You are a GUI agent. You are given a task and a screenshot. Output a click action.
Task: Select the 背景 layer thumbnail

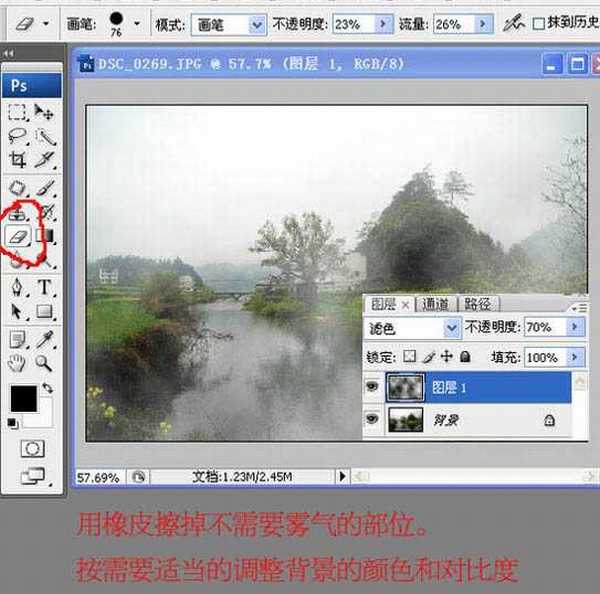405,419
